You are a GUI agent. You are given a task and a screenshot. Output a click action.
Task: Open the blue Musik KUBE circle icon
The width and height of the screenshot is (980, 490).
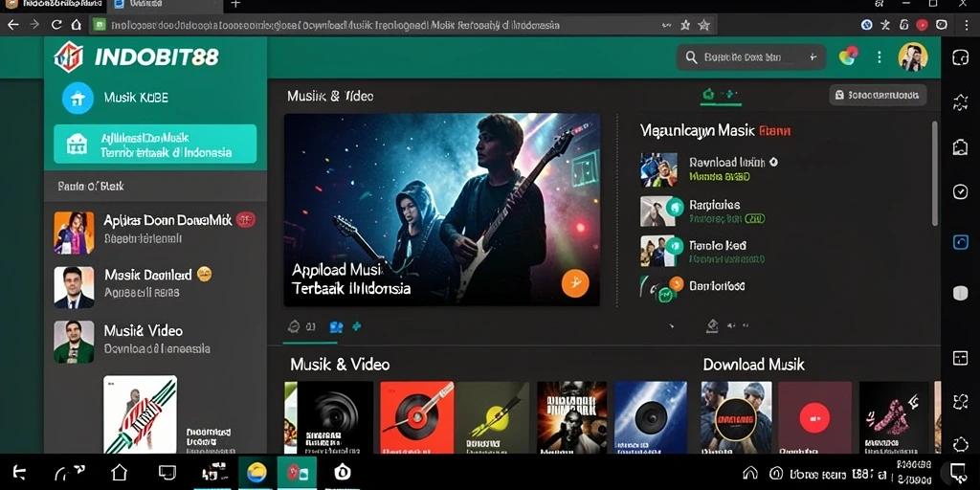click(78, 99)
